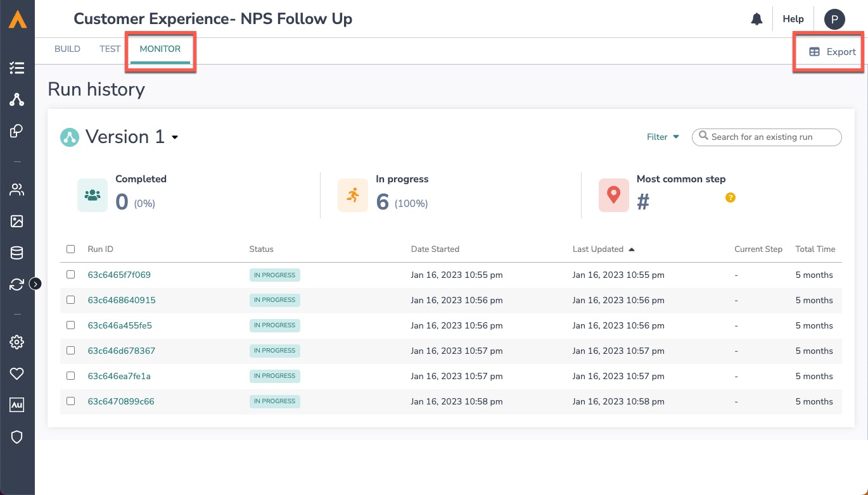Check the box for run 63c6465f7f069

[x=71, y=275]
